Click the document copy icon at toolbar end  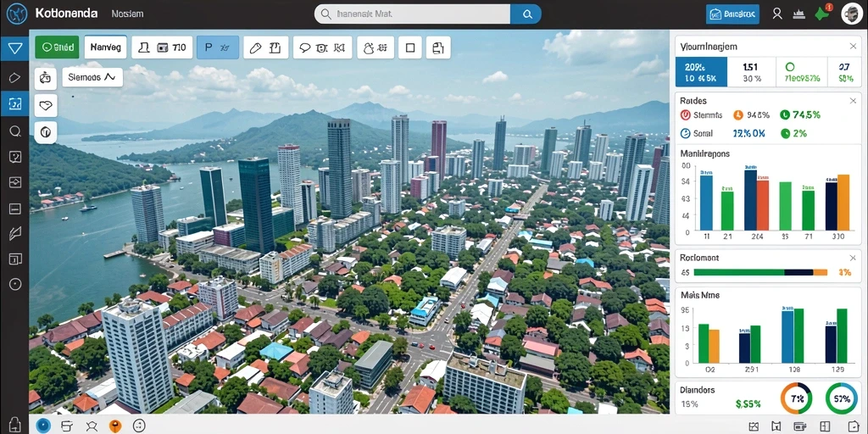tap(438, 47)
